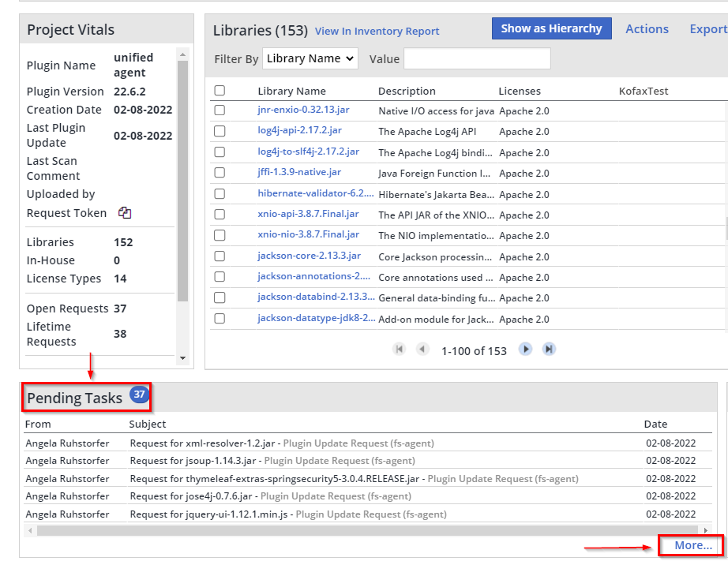Screen dimensions: 728x561
Task: Open View In Inventory Report link
Action: (x=377, y=32)
